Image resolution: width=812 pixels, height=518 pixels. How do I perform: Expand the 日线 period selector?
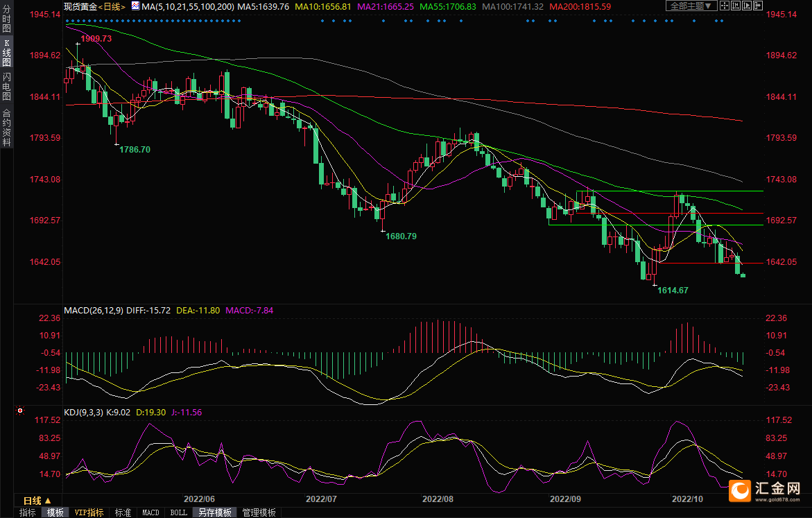[x=37, y=501]
